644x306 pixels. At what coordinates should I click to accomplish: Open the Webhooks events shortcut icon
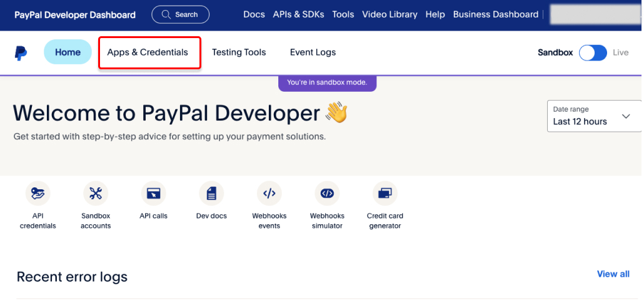click(269, 193)
